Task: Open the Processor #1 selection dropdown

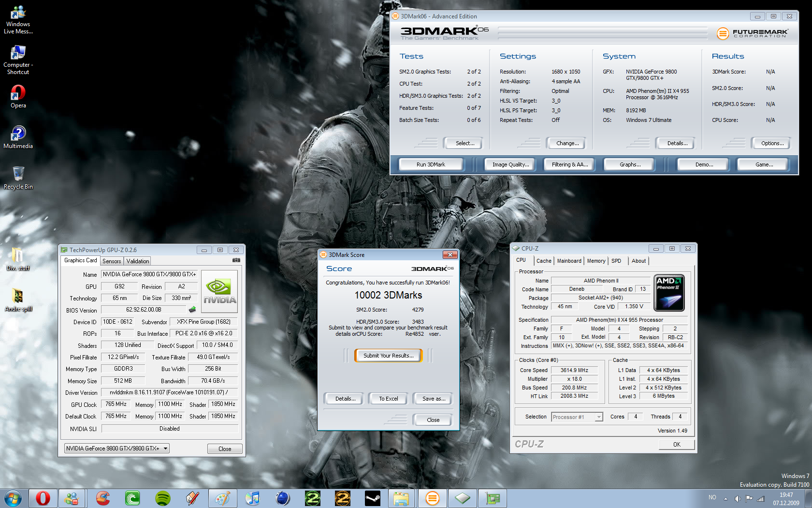Action: click(x=577, y=417)
